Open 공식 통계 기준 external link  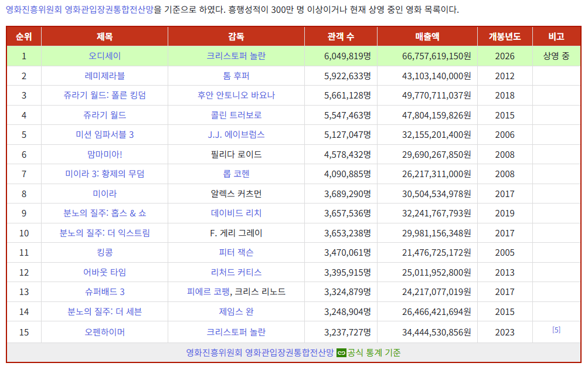pyautogui.click(x=374, y=352)
